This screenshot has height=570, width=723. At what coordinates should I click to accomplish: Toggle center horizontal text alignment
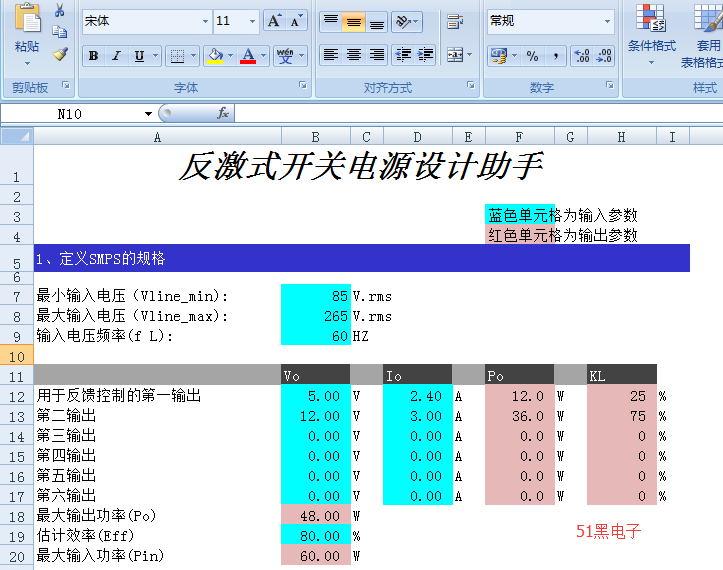[x=354, y=55]
